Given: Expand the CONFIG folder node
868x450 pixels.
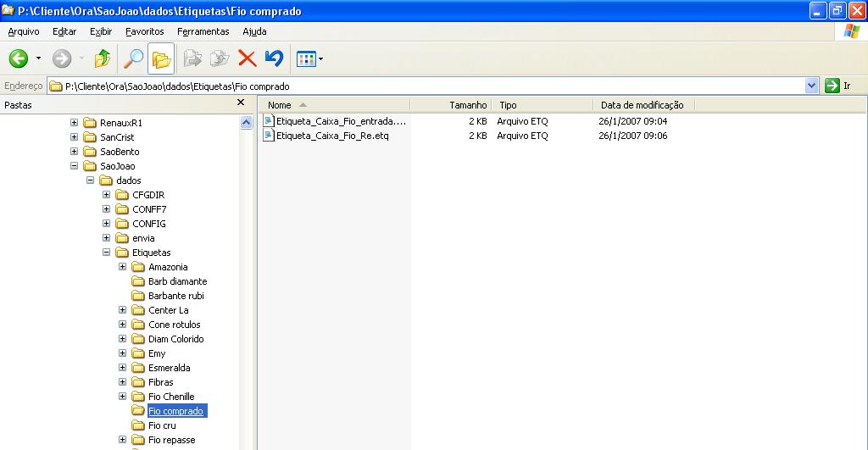Looking at the screenshot, I should click(107, 224).
